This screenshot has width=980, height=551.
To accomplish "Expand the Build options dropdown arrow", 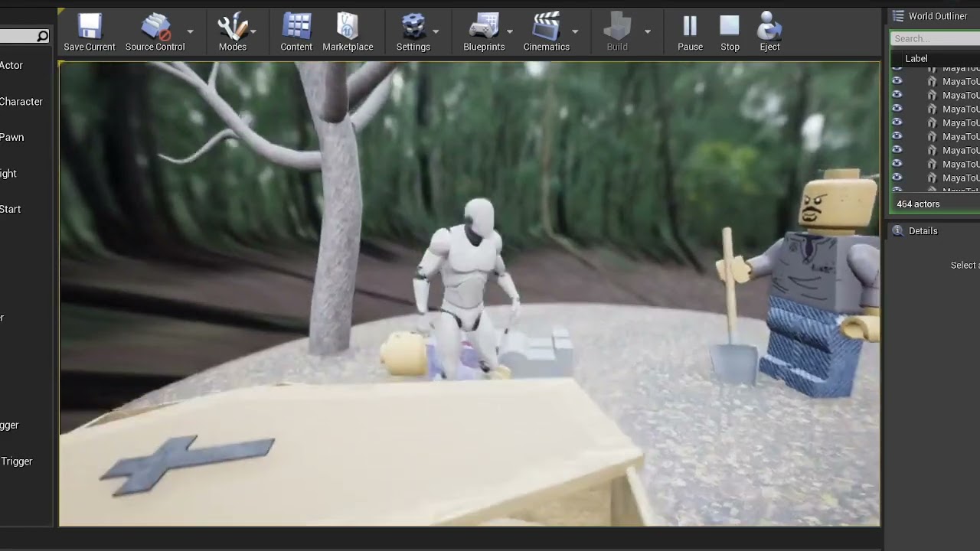I will [648, 31].
